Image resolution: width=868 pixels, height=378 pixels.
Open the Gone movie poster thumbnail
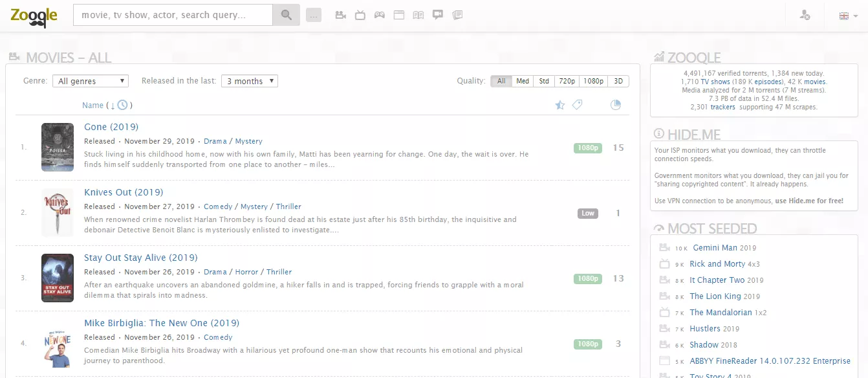[x=58, y=147]
